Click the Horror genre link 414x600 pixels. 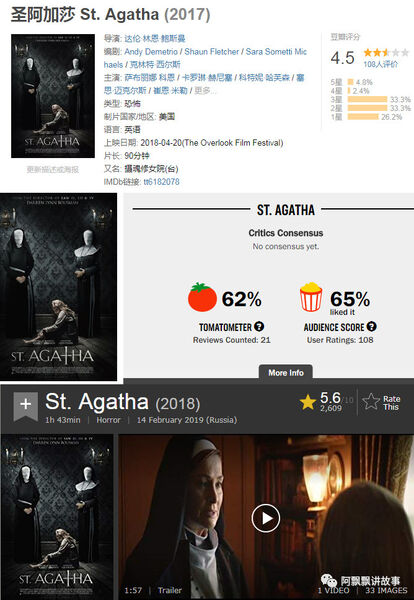108,420
